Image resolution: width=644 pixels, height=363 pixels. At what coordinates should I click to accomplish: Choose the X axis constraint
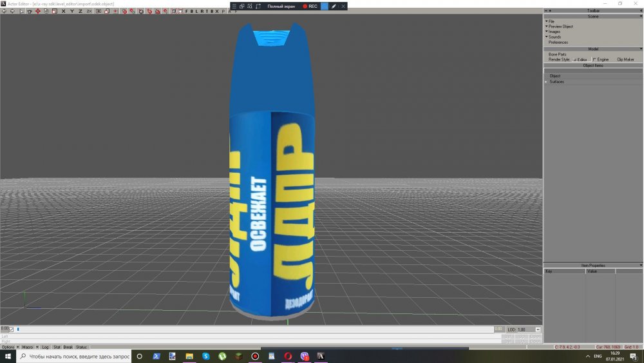click(x=63, y=11)
